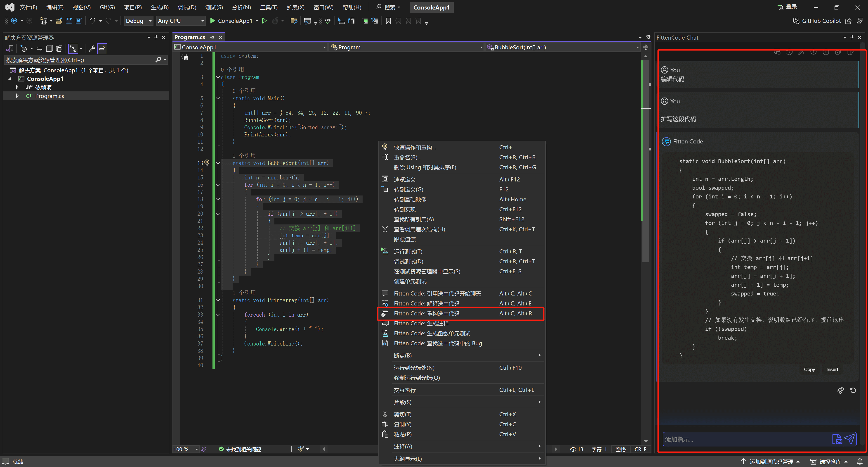Image resolution: width=868 pixels, height=467 pixels.
Task: Select Fitten Code: 重构选中代码 menu entry
Action: (x=426, y=313)
